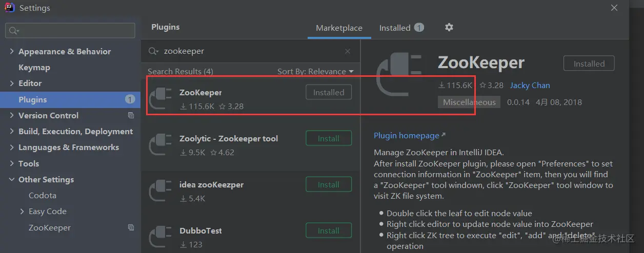
Task: Click the 4月 08, 2018 date text
Action: [559, 102]
